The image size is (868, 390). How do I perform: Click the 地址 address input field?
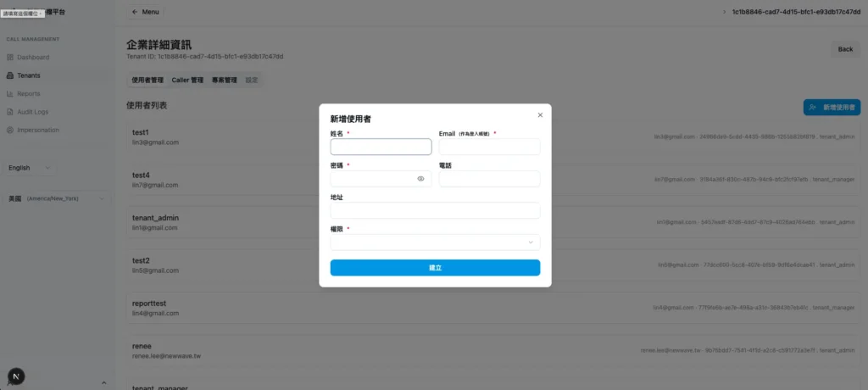click(x=435, y=210)
